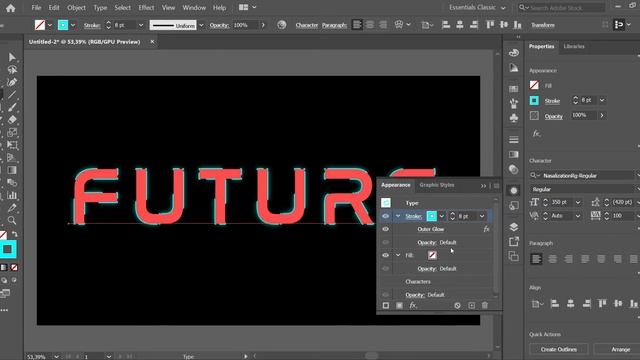Open Character link in control bar
Screen dimensions: 640x360
[307, 25]
